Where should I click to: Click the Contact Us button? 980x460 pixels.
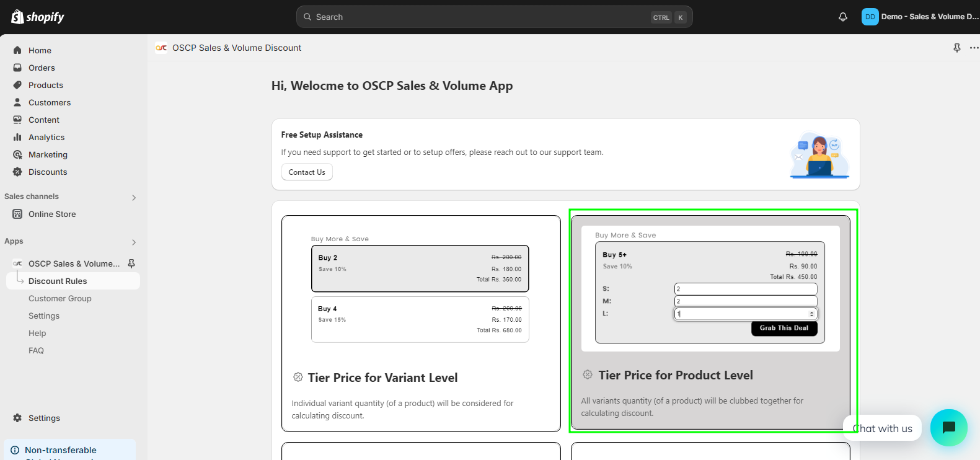tap(307, 172)
